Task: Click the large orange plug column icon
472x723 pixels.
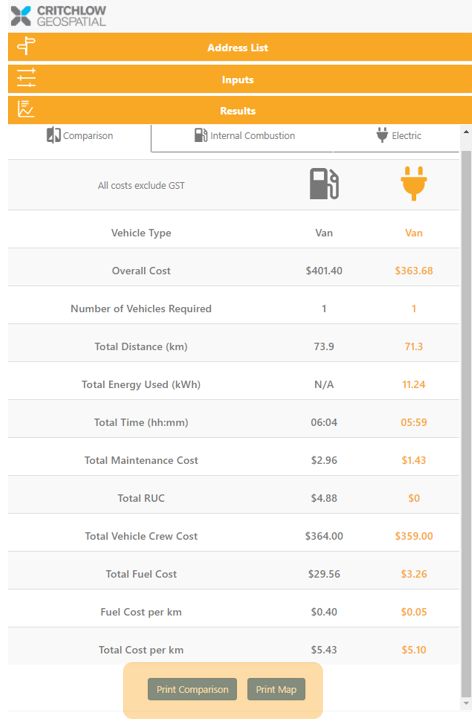Action: (x=413, y=184)
